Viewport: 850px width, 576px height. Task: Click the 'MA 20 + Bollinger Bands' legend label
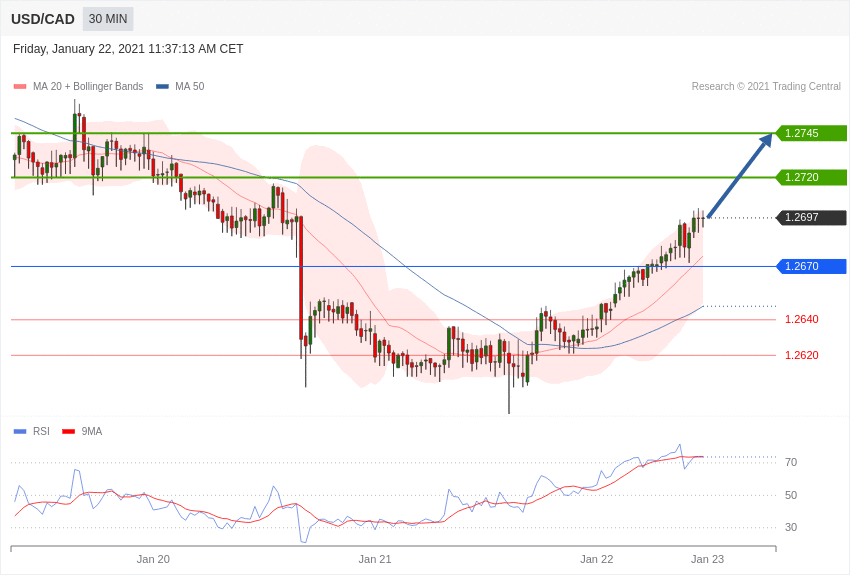point(88,86)
